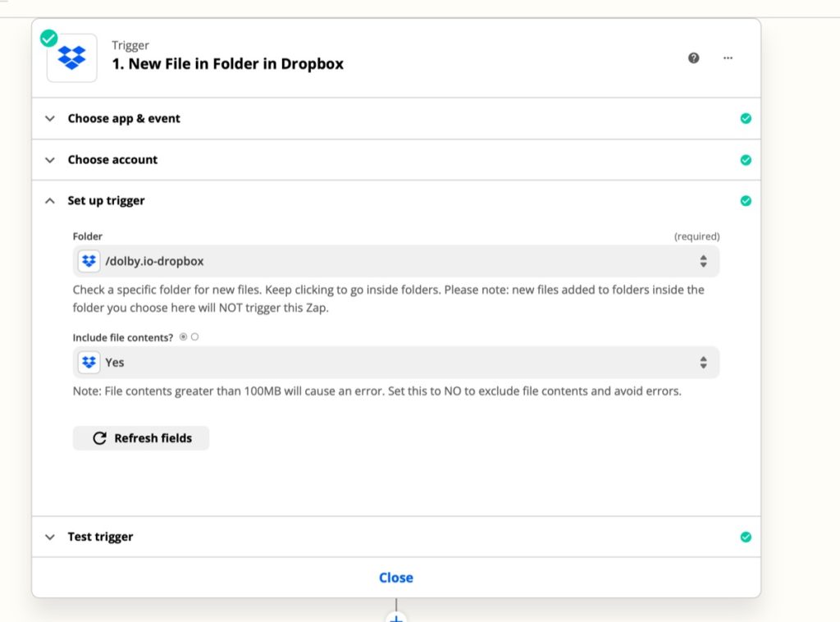Click the Choose app & event heading text
Viewport: 840px width, 622px height.
(124, 118)
